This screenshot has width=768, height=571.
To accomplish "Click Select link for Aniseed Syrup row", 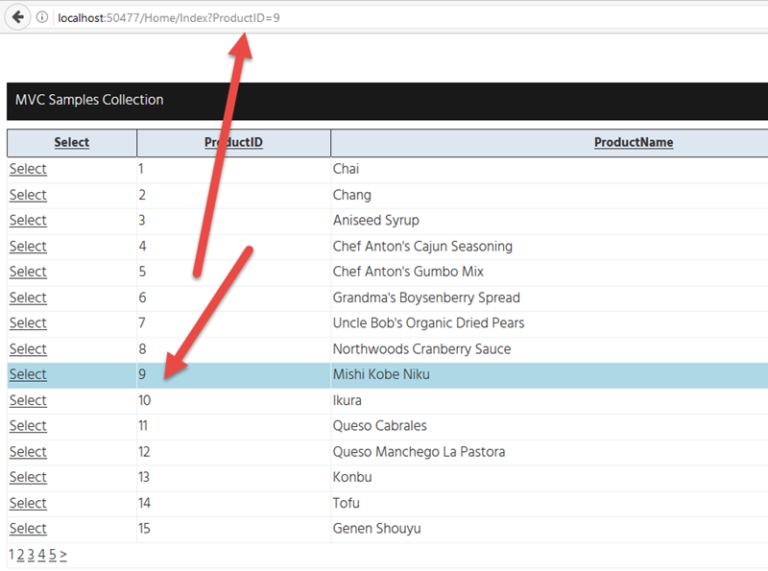I will [28, 221].
